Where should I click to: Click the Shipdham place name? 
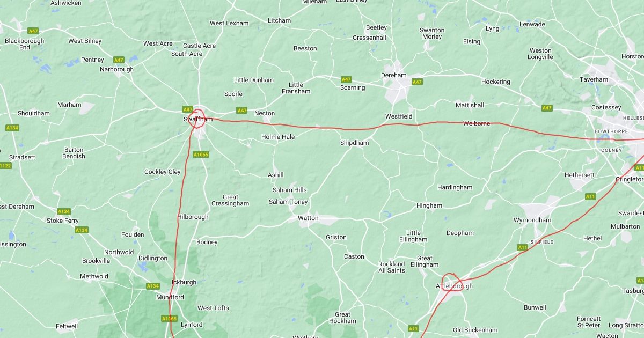(354, 143)
